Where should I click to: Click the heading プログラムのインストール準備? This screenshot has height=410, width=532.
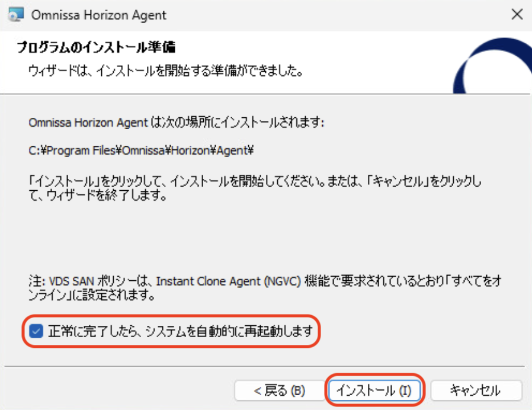[96, 47]
